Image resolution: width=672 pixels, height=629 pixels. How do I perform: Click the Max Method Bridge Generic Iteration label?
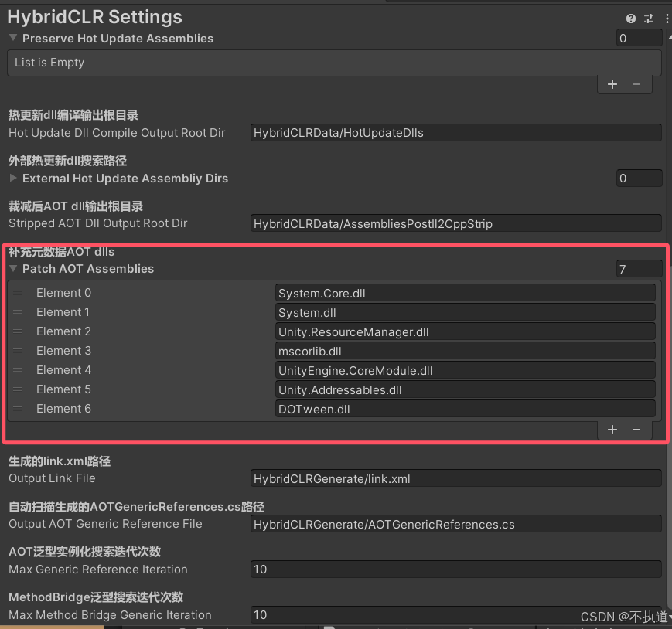tap(110, 615)
